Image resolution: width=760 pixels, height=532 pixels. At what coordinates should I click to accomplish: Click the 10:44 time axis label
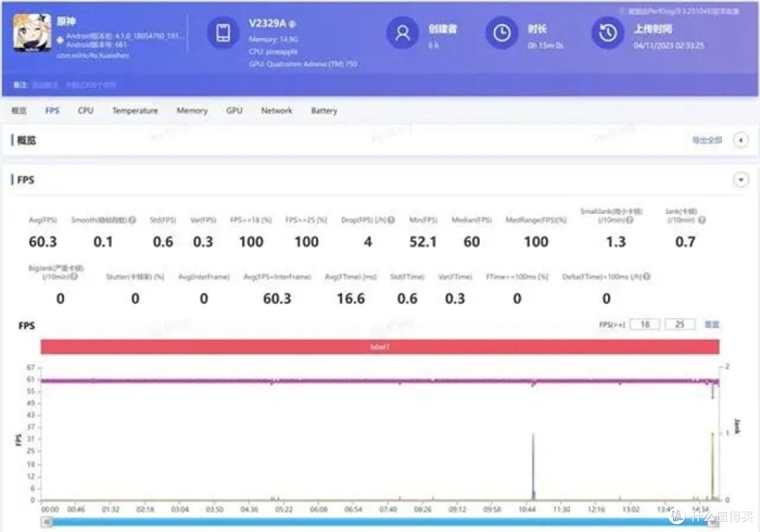pos(527,509)
